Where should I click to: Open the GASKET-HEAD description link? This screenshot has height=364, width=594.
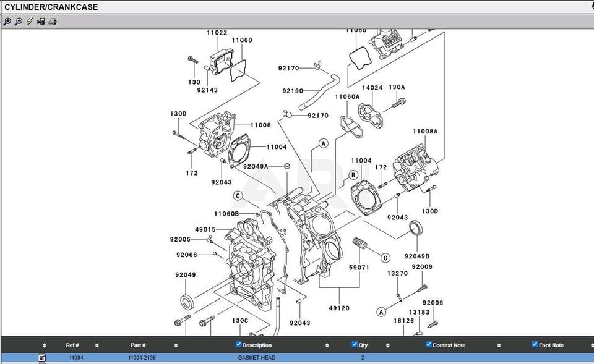[x=257, y=357]
